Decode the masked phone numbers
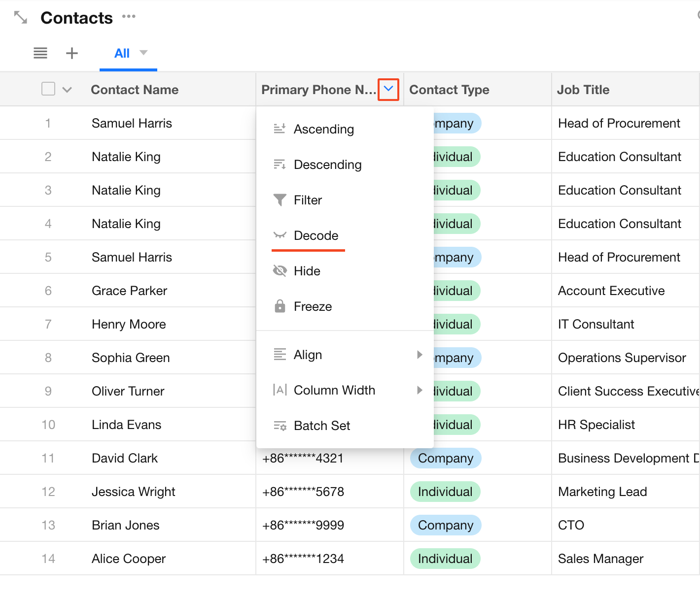The width and height of the screenshot is (700, 596). point(315,235)
